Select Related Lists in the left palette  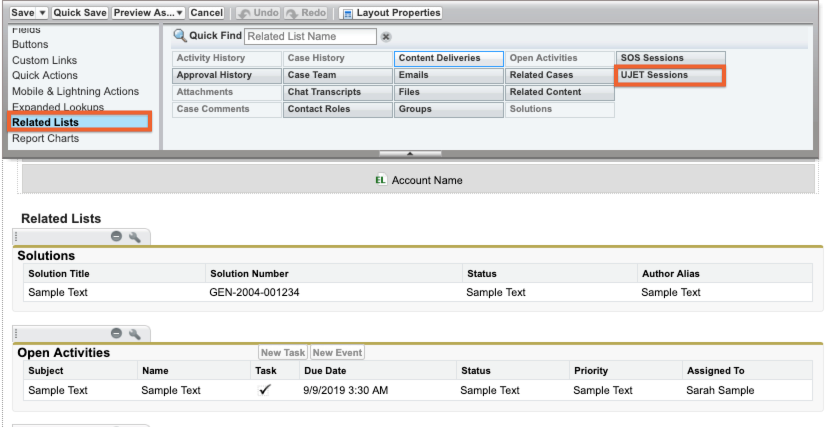click(45, 122)
